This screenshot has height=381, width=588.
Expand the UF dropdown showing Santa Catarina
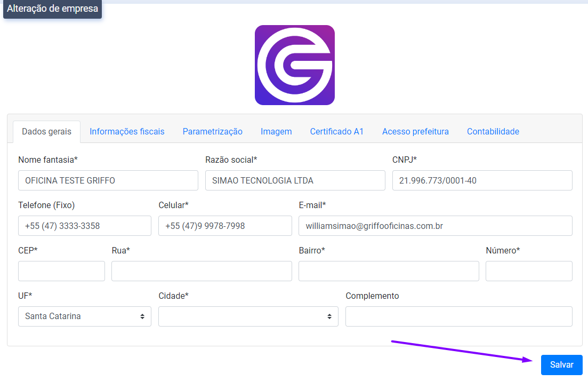coord(84,316)
